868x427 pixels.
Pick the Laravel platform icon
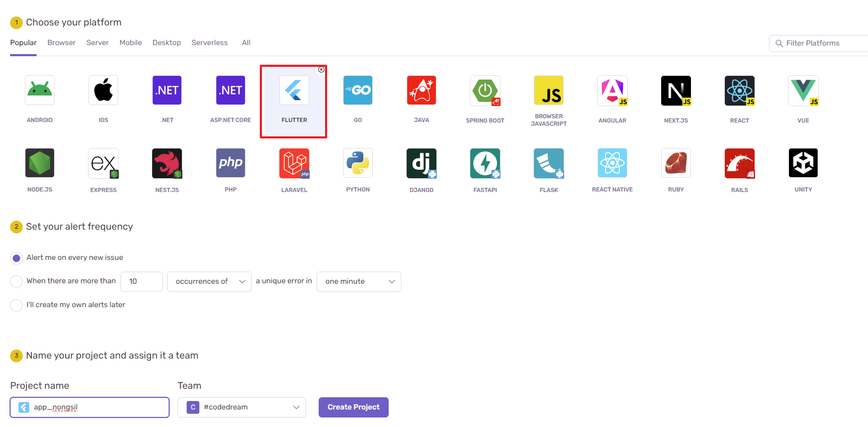294,163
